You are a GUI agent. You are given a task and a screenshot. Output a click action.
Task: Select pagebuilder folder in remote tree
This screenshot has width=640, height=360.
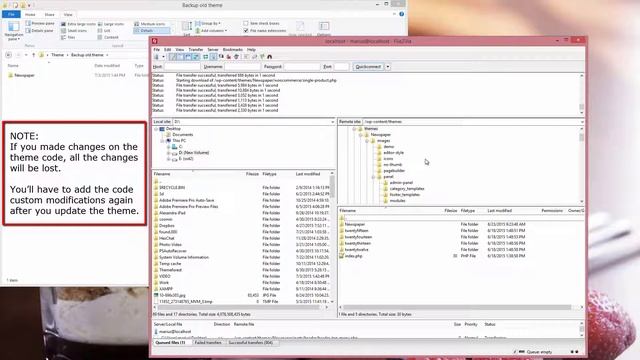tap(394, 171)
